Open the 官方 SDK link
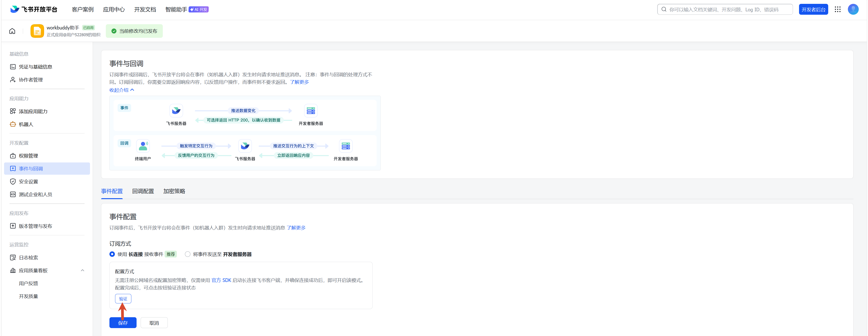The image size is (868, 336). (221, 280)
